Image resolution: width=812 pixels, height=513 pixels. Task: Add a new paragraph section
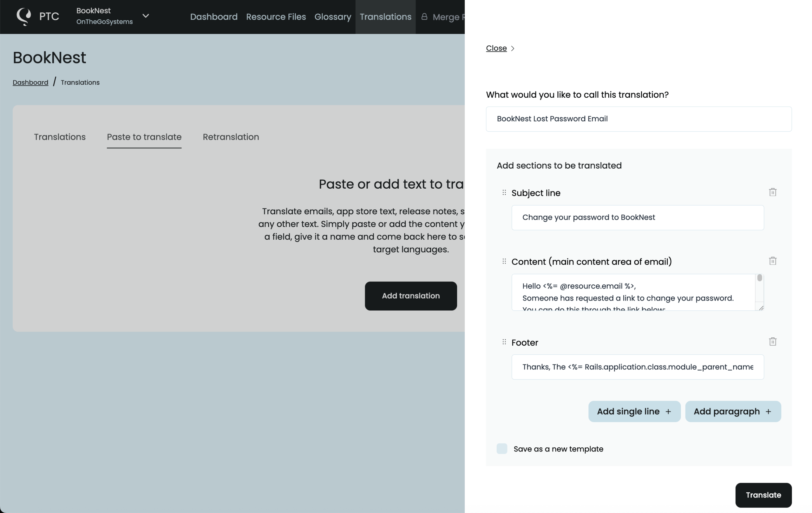(733, 412)
